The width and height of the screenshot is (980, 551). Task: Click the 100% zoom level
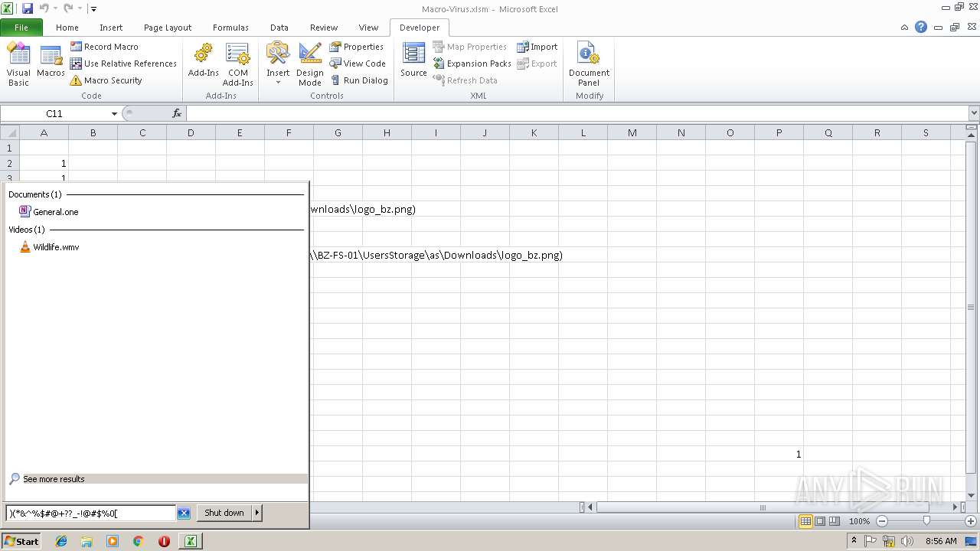[x=860, y=521]
